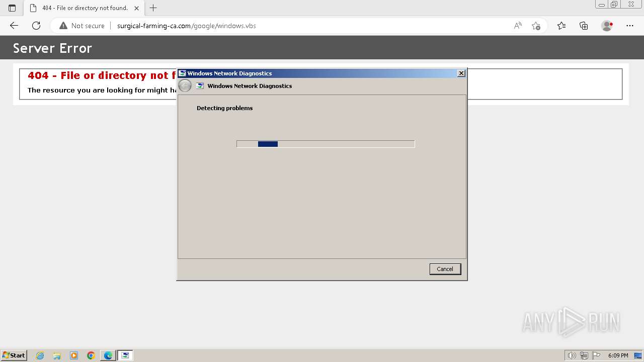
Task: Open the media player taskbar icon
Action: [x=74, y=355]
